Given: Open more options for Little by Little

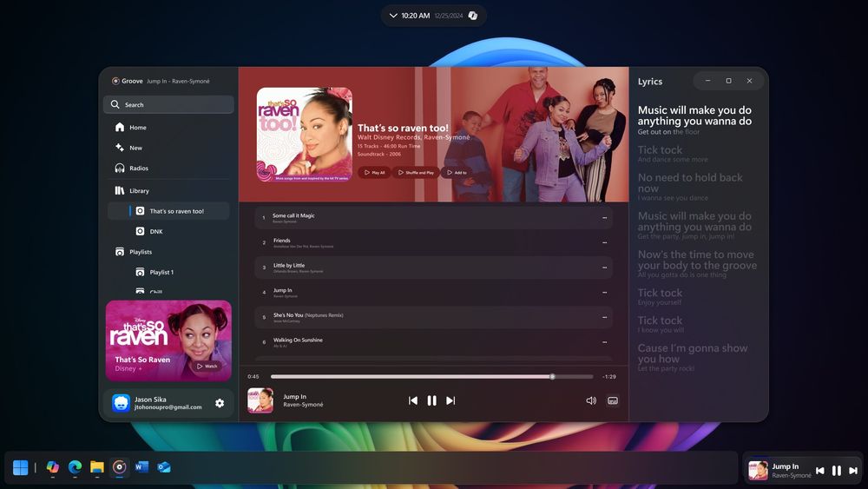Looking at the screenshot, I should click(x=604, y=268).
